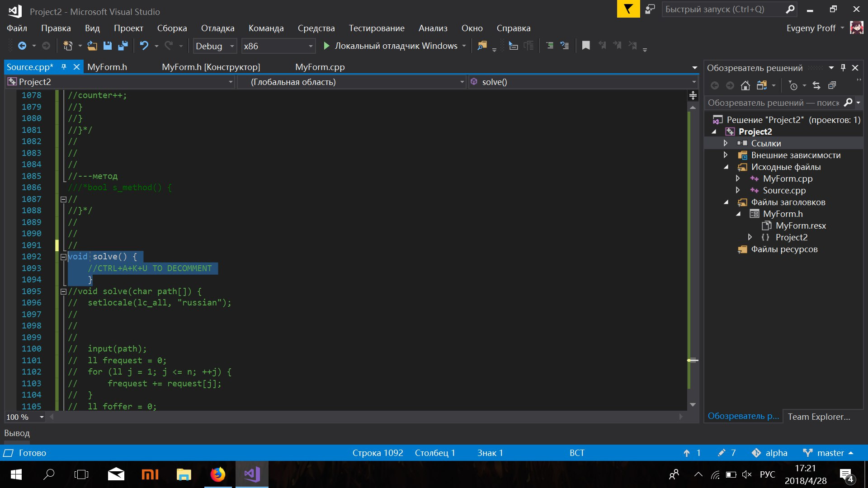Click the alpha repository name in the status bar

[770, 453]
